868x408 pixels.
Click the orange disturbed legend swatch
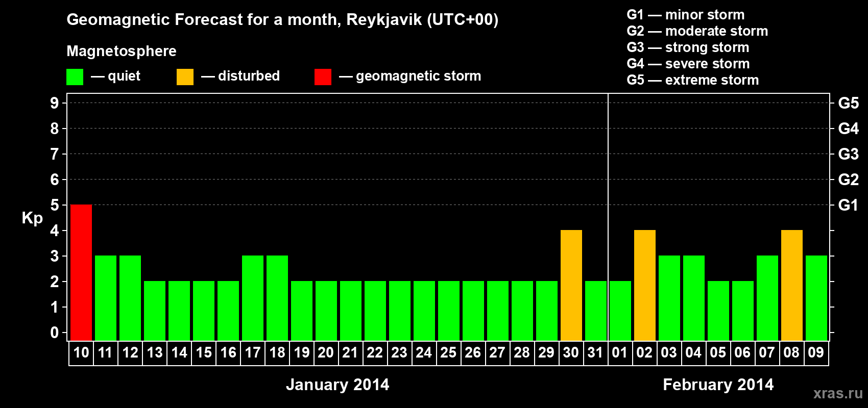(x=185, y=77)
